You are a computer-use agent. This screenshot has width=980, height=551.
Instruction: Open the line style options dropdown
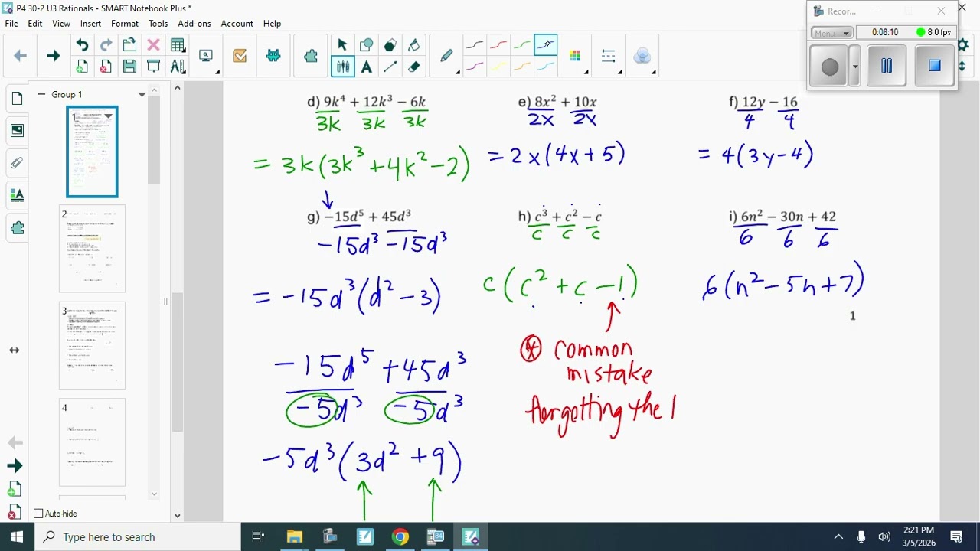tap(610, 57)
